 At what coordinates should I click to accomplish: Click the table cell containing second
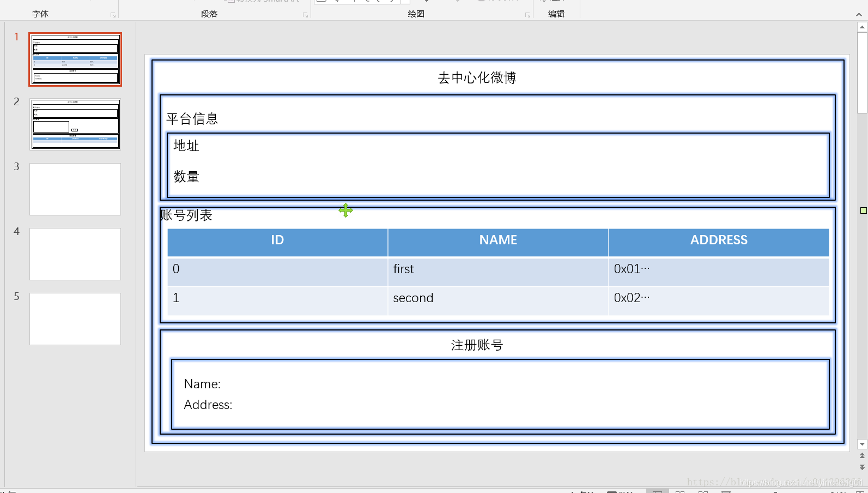498,301
